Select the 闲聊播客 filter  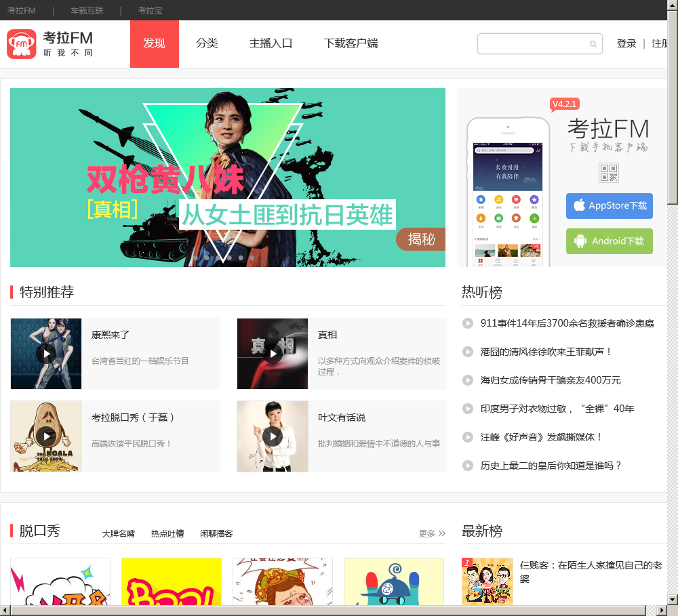coord(216,534)
